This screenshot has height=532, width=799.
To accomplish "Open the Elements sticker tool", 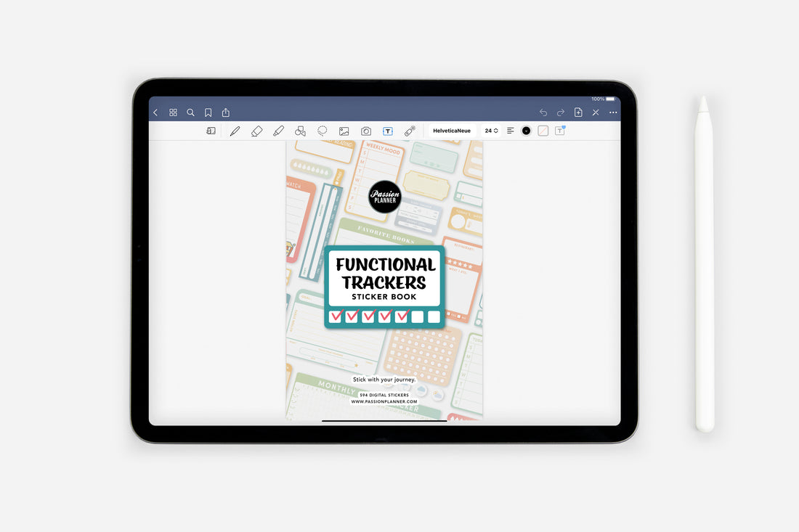I will tap(409, 131).
